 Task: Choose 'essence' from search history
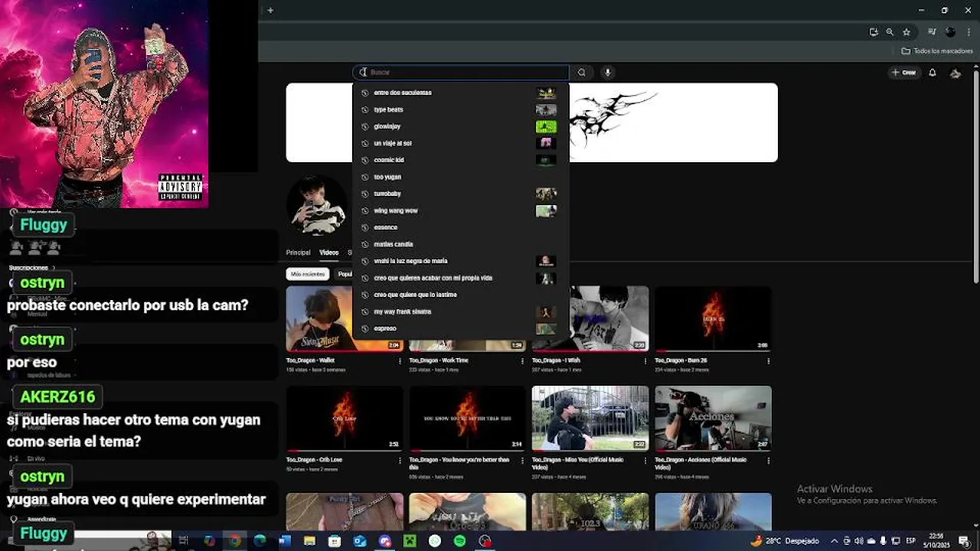[459, 227]
